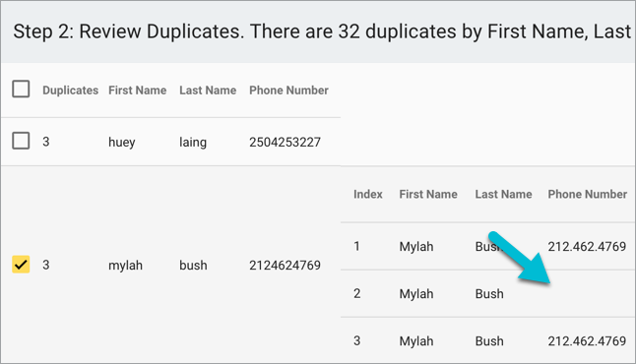Select index 2 Mylah Bush row

click(488, 293)
